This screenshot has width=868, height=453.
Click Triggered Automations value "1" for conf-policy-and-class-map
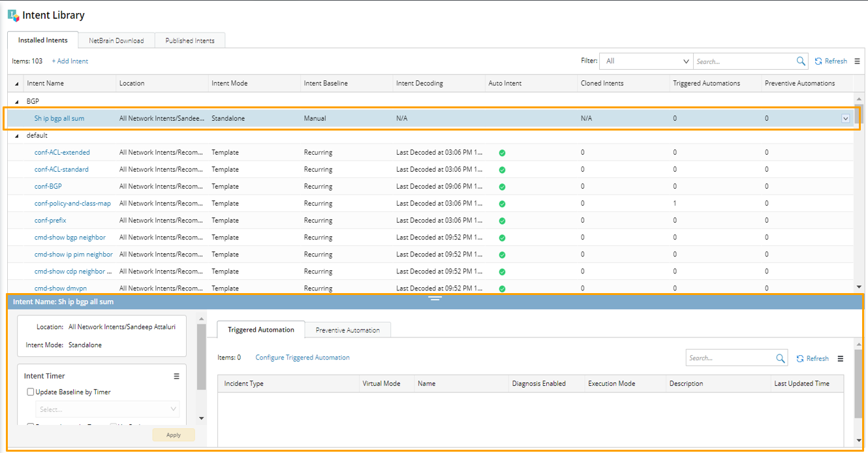click(675, 204)
